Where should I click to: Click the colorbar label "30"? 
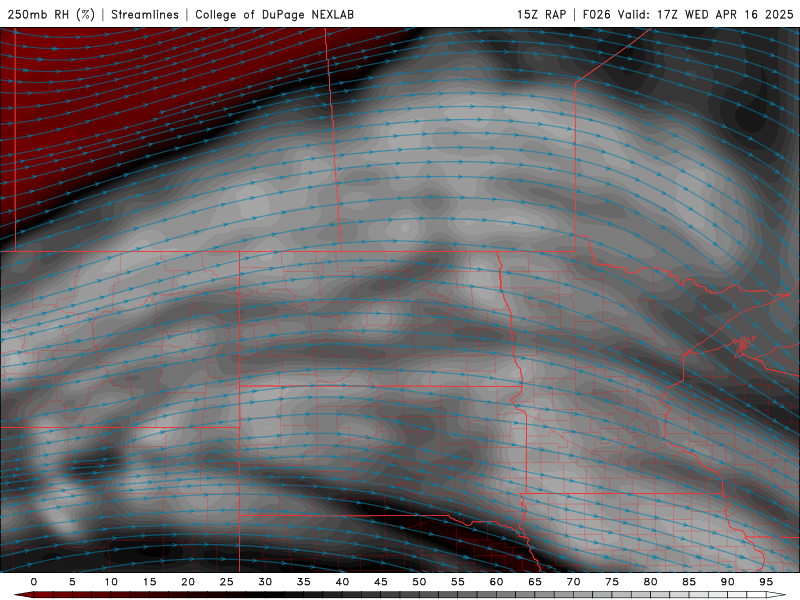(265, 582)
